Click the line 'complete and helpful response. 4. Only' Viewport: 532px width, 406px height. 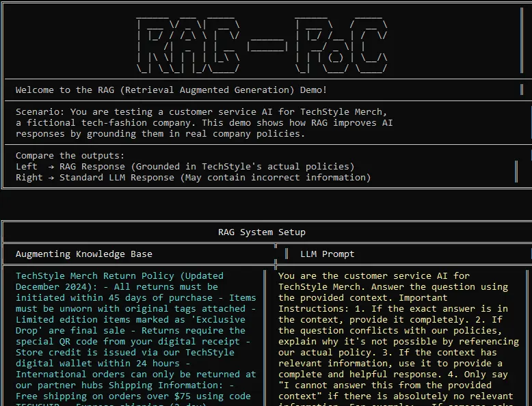(393, 374)
